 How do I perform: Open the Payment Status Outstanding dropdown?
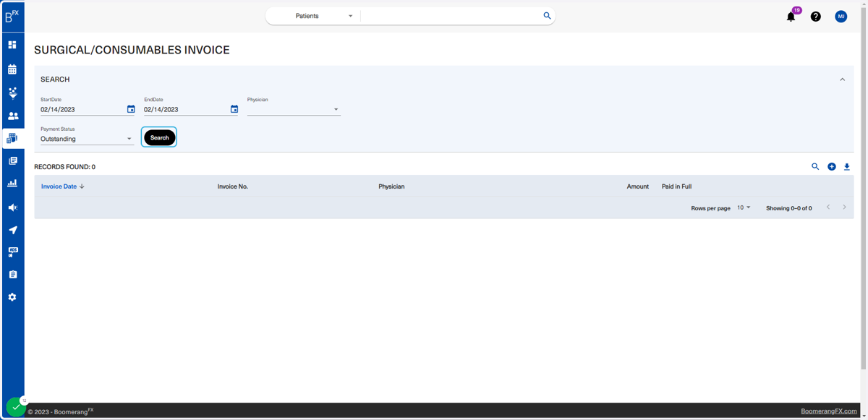point(87,139)
